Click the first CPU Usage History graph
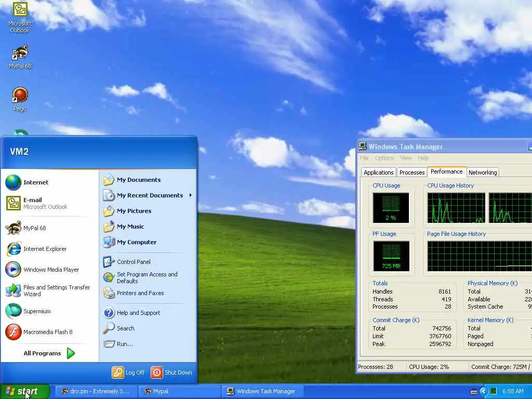The width and height of the screenshot is (532, 399). tap(456, 208)
